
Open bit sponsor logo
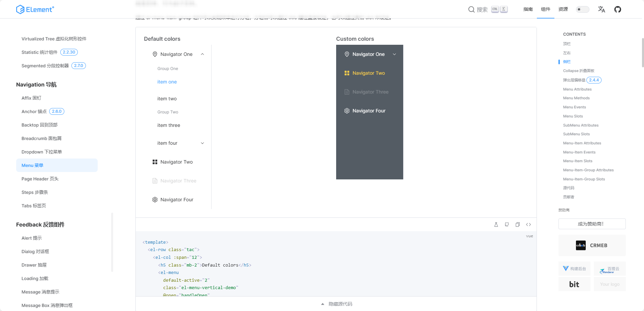(574, 284)
